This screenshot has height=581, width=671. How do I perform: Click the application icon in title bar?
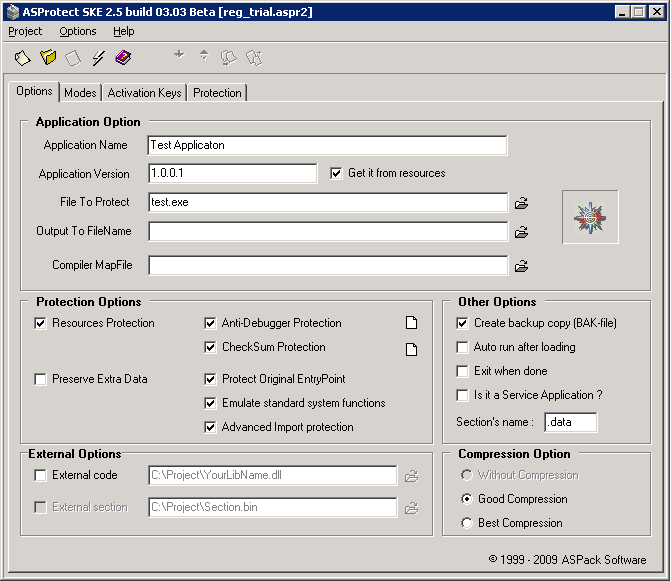(x=13, y=12)
